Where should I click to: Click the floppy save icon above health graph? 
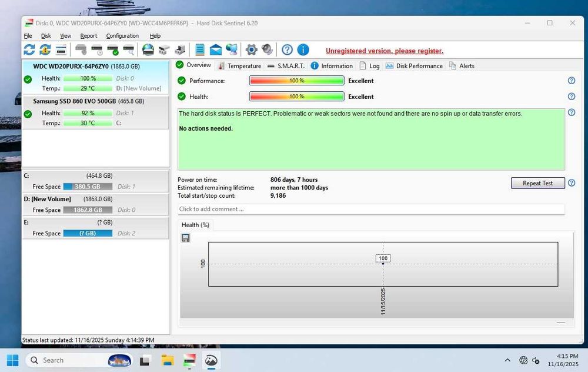click(186, 238)
